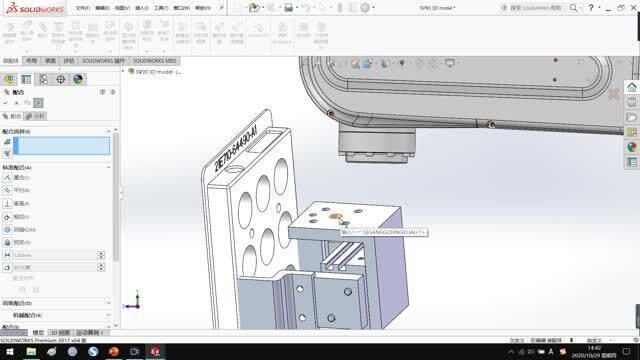The width and height of the screenshot is (640, 360).
Task: Open the 工具 Tools menu
Action: click(x=161, y=8)
